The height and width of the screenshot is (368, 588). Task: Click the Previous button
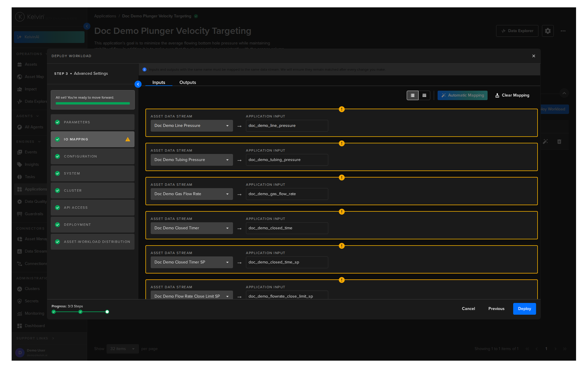coord(496,309)
